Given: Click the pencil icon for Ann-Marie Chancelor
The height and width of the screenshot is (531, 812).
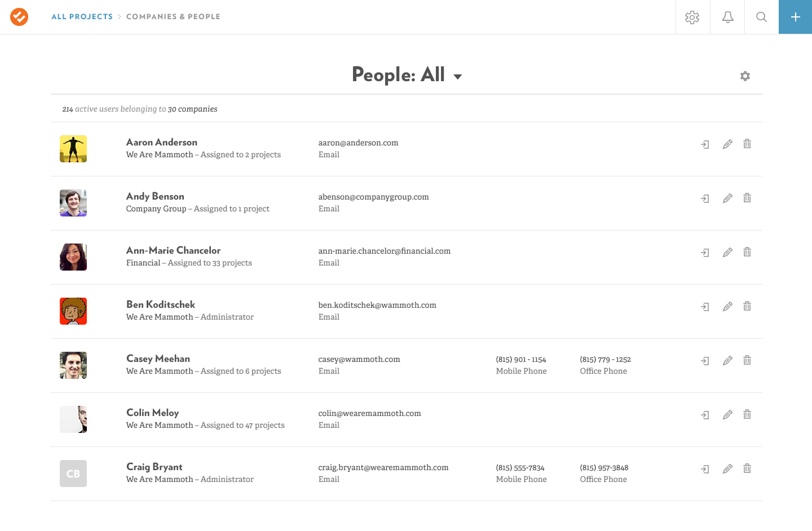Looking at the screenshot, I should point(727,253).
